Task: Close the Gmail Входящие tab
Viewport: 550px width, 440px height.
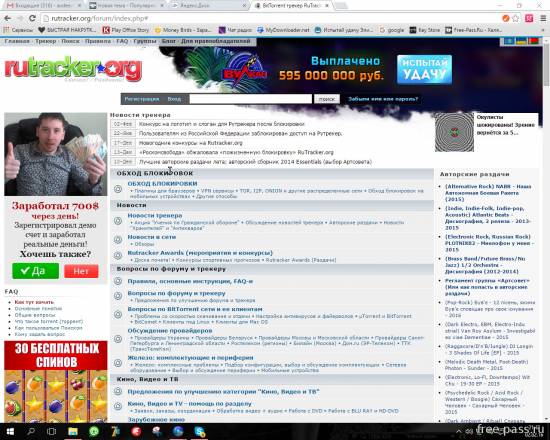Action: pos(79,6)
